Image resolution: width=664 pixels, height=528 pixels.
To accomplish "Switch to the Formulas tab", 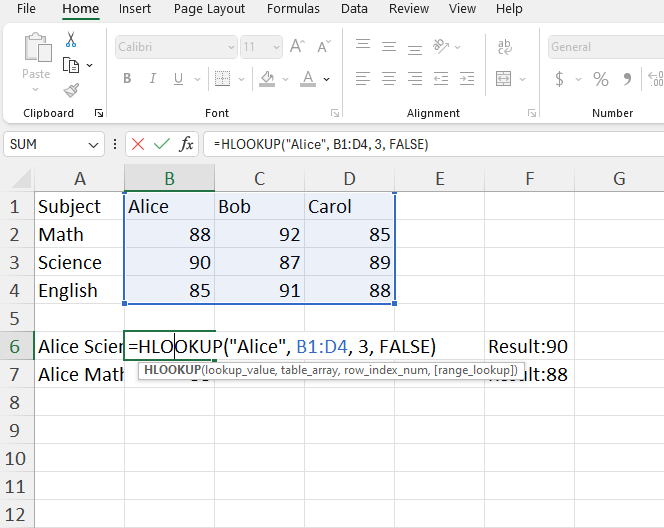I will coord(293,9).
